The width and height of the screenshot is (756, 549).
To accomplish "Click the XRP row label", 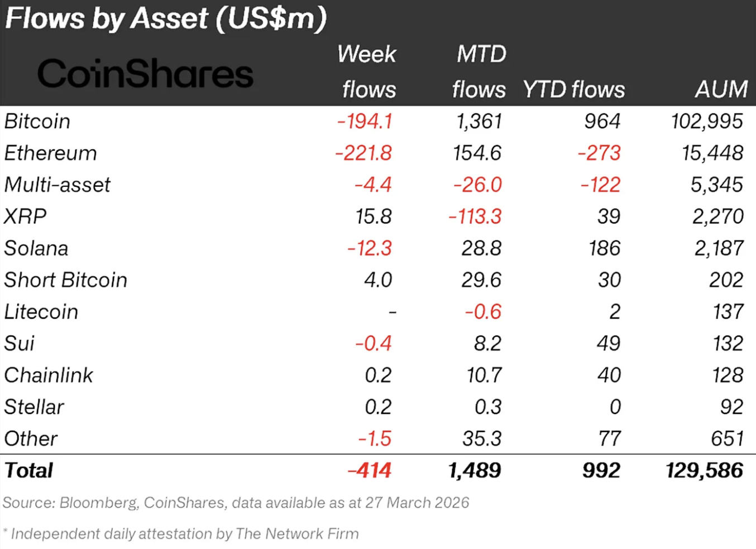I will (25, 216).
